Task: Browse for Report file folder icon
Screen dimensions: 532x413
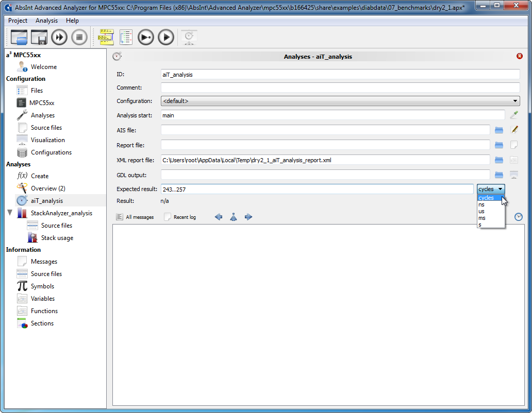Action: [499, 145]
